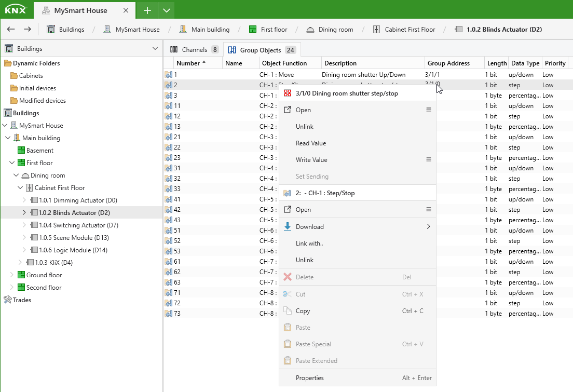
Task: Click the forward navigation arrow
Action: coord(28,29)
